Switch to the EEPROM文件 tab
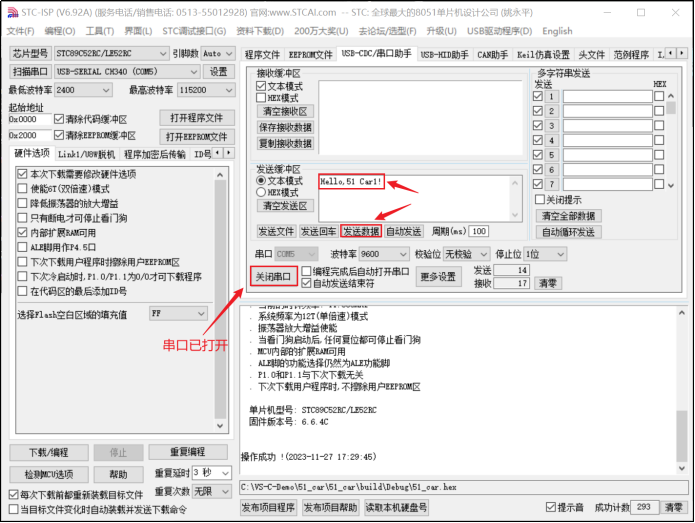Image resolution: width=695 pixels, height=523 pixels. click(310, 55)
